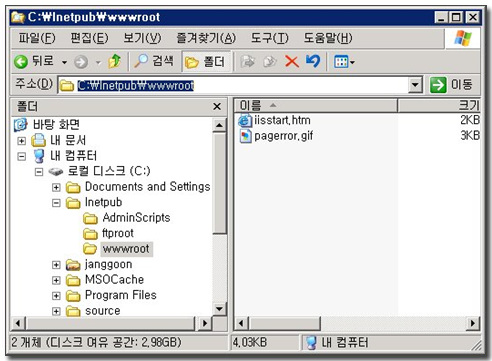
Task: Sort by the 이름 column header
Action: tap(316, 106)
